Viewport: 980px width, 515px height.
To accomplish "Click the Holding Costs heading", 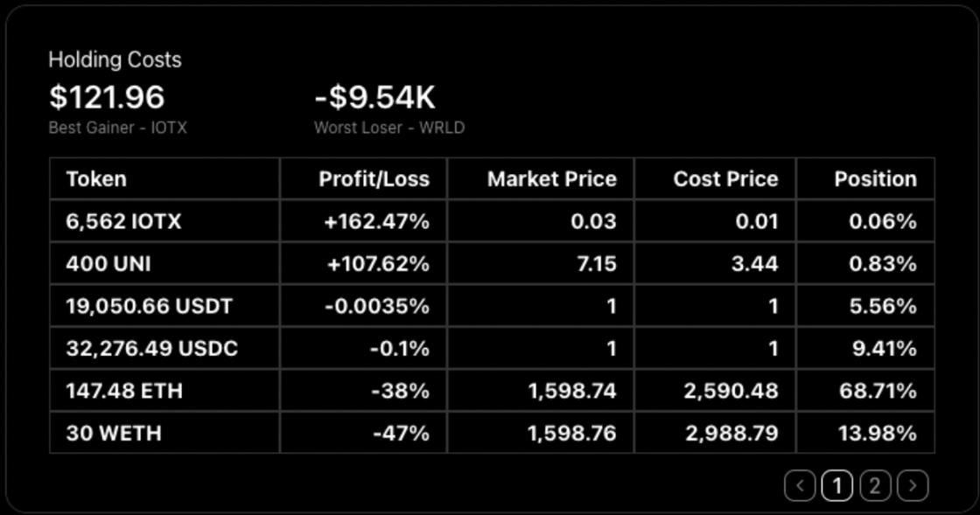I will 115,60.
